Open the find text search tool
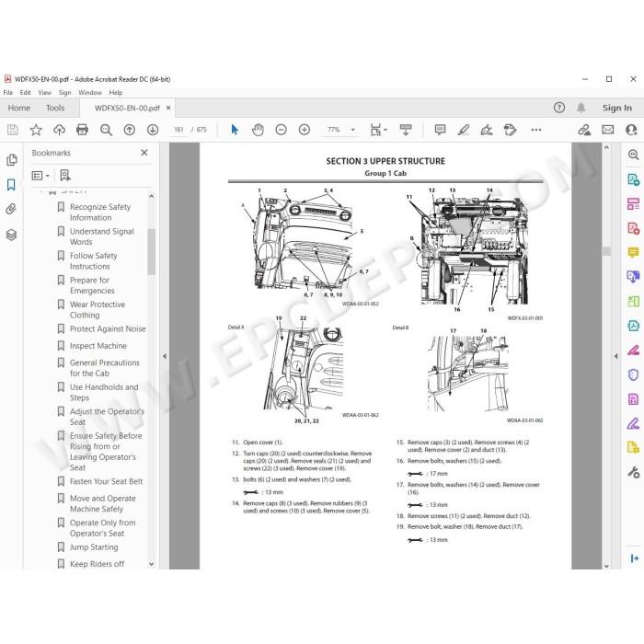 pyautogui.click(x=106, y=130)
